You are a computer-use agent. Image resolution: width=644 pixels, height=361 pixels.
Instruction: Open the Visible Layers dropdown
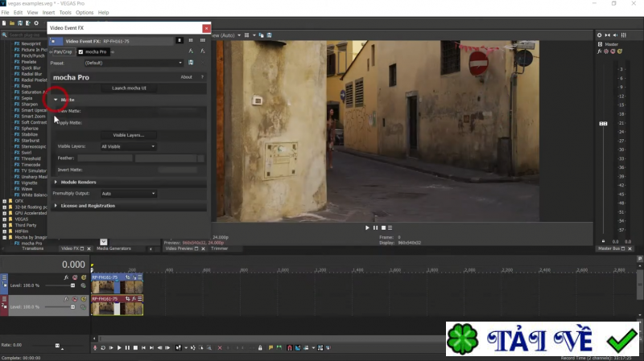tap(128, 146)
